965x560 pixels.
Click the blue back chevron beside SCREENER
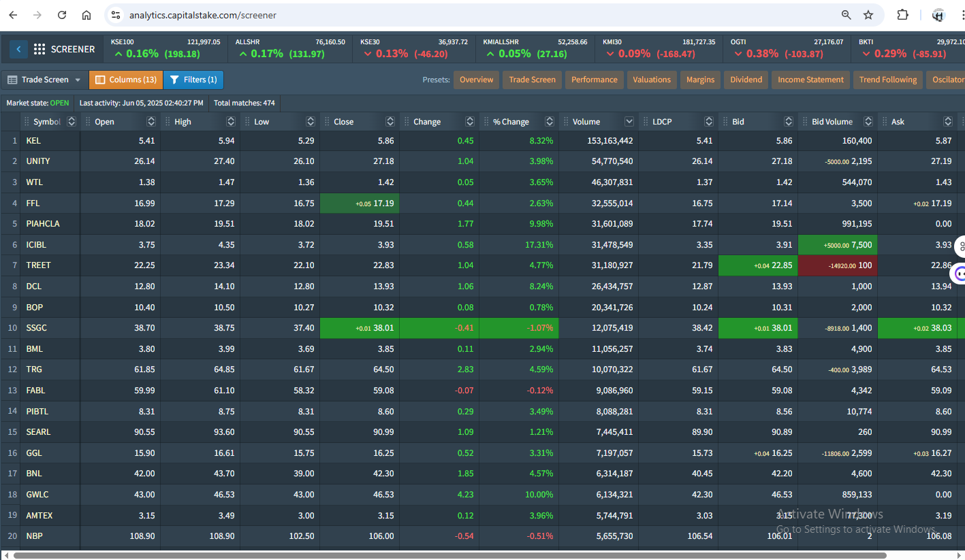click(18, 49)
